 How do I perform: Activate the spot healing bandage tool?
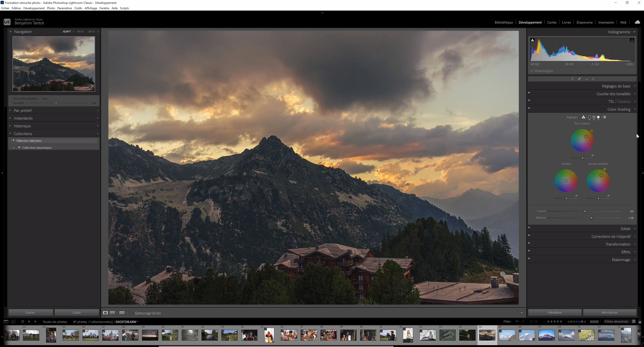579,79
